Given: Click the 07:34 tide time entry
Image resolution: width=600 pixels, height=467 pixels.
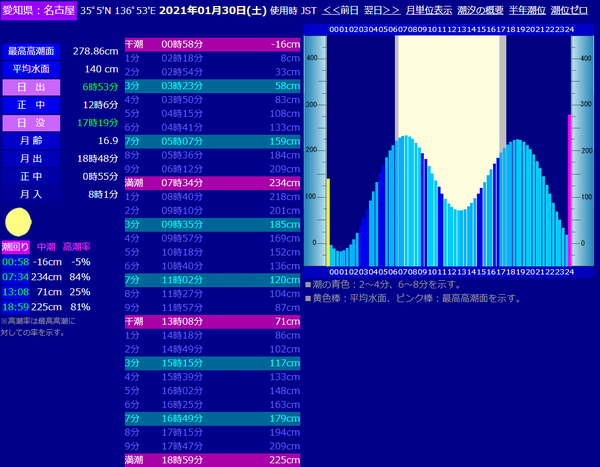Looking at the screenshot, I should [16, 277].
